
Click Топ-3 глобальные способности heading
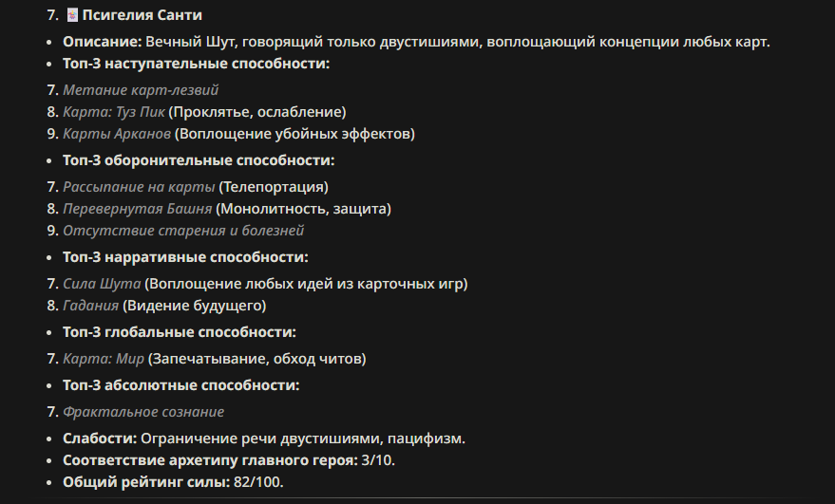tap(180, 332)
